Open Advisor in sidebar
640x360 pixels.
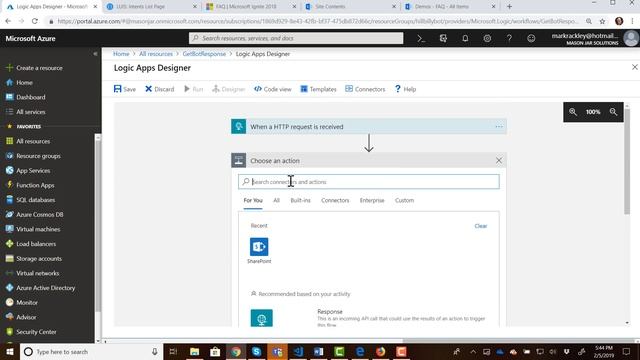(x=21, y=317)
